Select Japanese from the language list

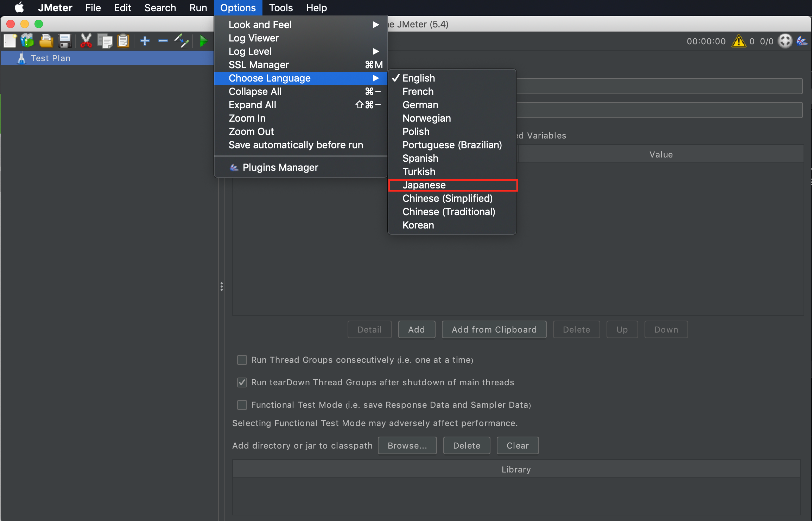click(x=424, y=185)
